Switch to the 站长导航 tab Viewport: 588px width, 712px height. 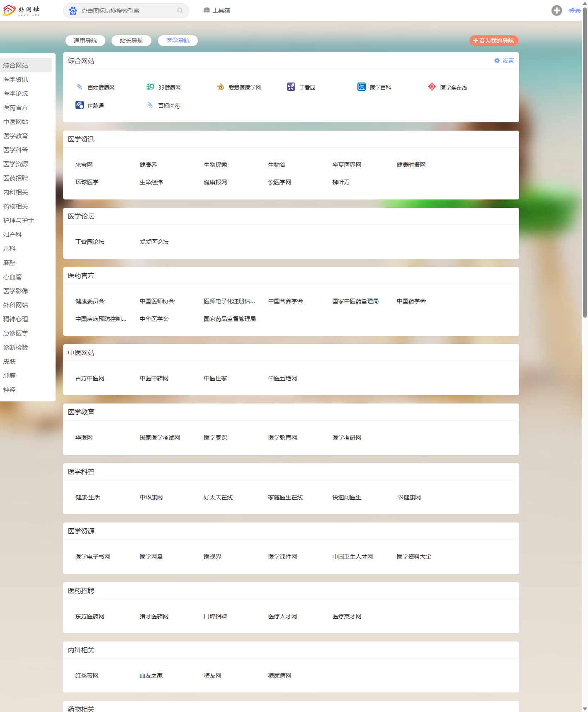click(131, 41)
